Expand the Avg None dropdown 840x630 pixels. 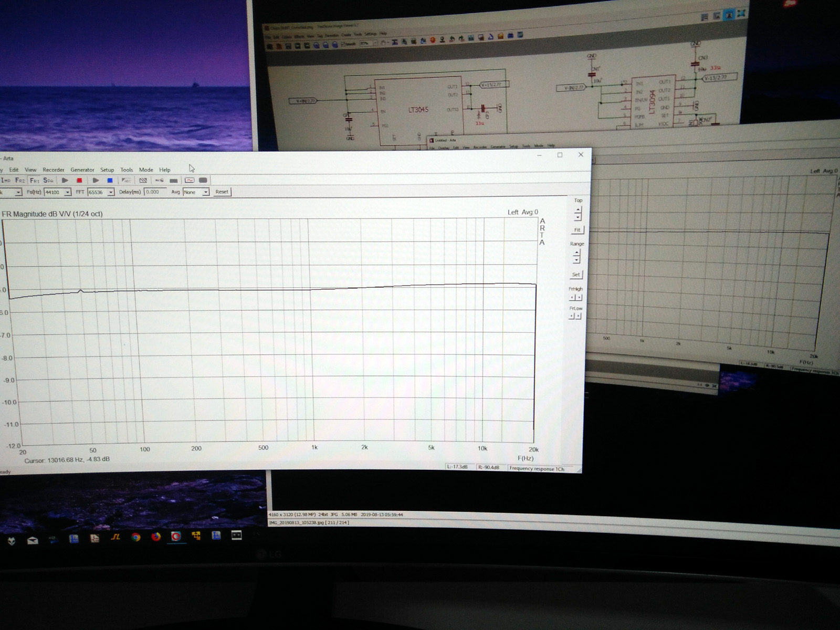tap(206, 192)
